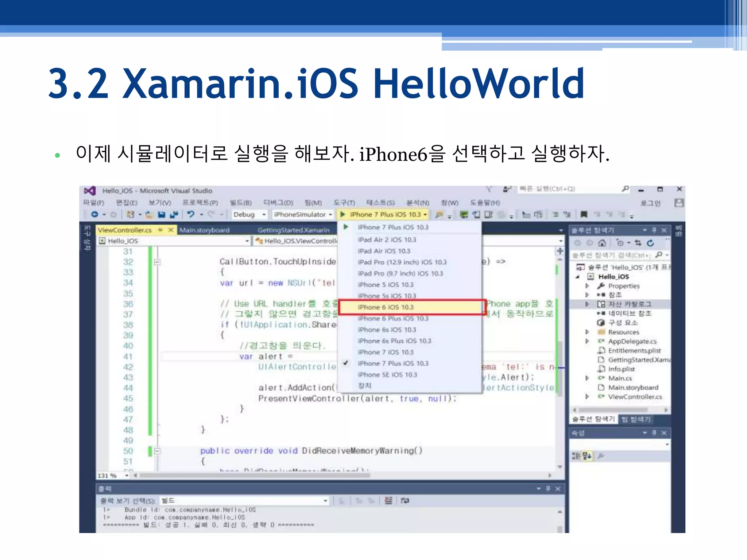Open the iPhoneSimulator platform dropdown
Viewport: 747px width, 560px height.
(x=303, y=214)
